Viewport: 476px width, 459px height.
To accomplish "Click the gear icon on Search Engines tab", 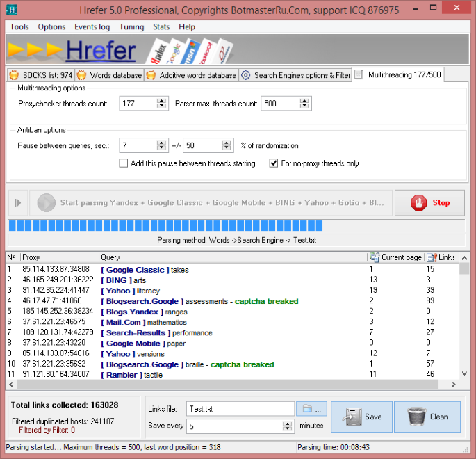I will point(245,75).
